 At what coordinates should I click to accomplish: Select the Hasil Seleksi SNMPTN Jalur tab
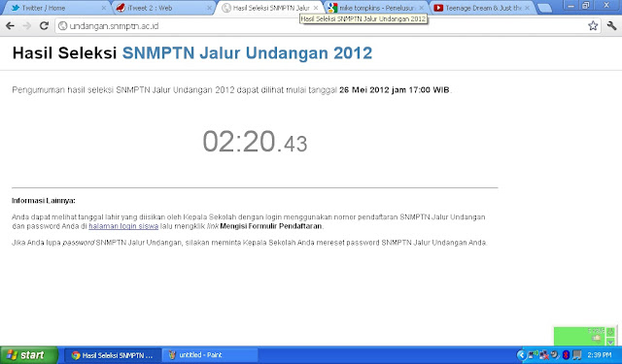pyautogui.click(x=271, y=8)
